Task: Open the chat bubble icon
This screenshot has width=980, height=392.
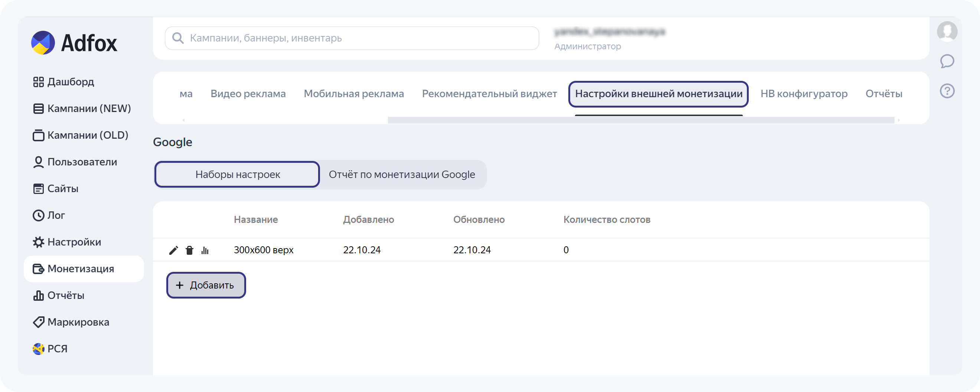Action: tap(947, 61)
